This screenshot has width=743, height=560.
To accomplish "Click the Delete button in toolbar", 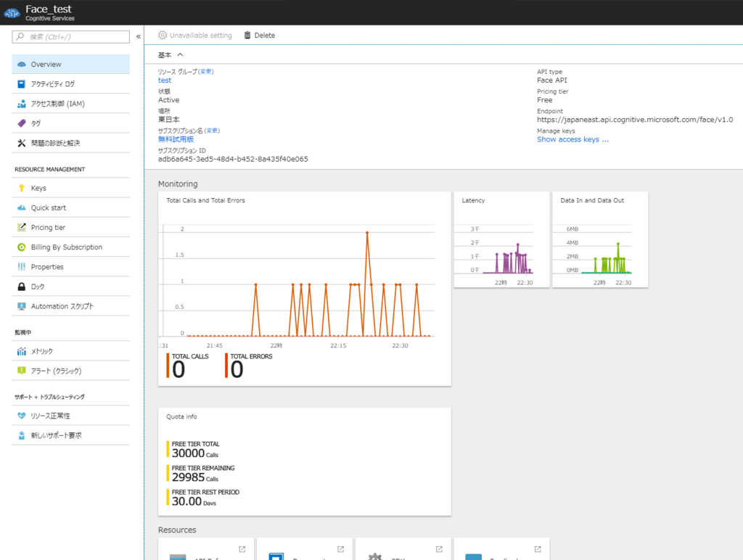I will (260, 35).
